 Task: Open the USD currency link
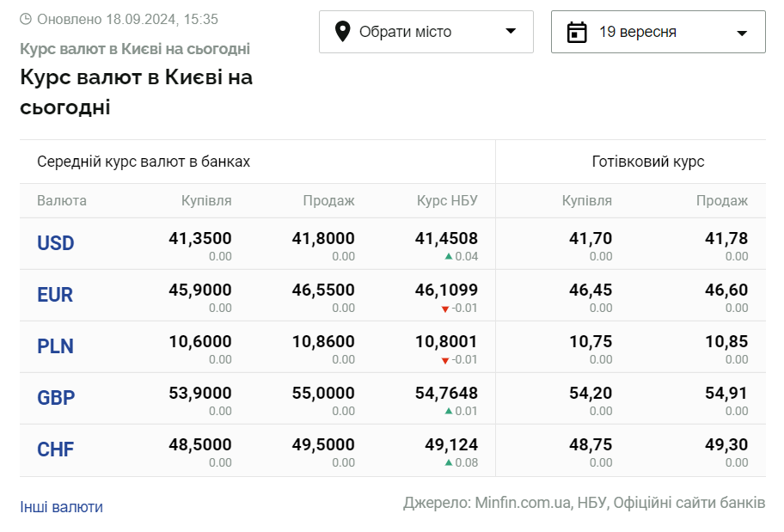click(x=56, y=243)
